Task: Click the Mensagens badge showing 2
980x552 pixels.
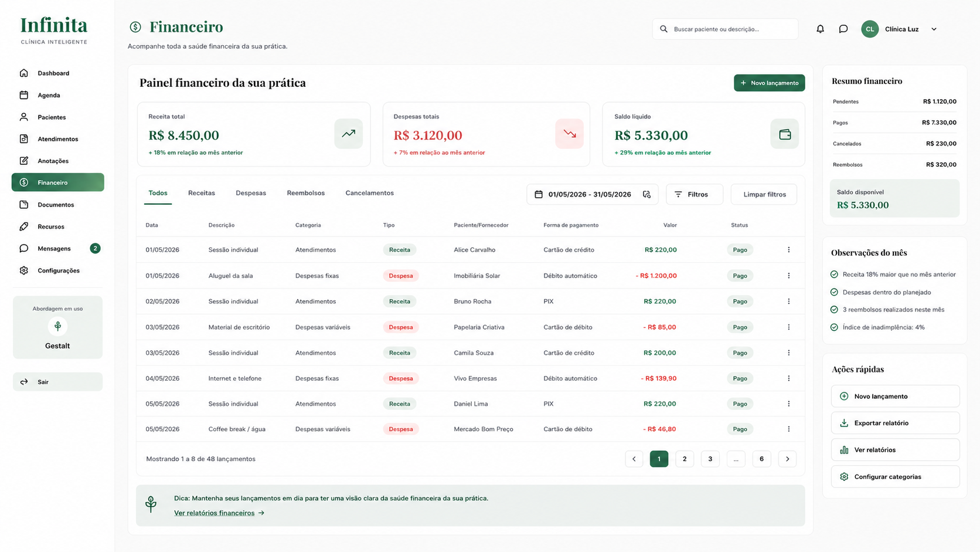Action: click(x=95, y=248)
